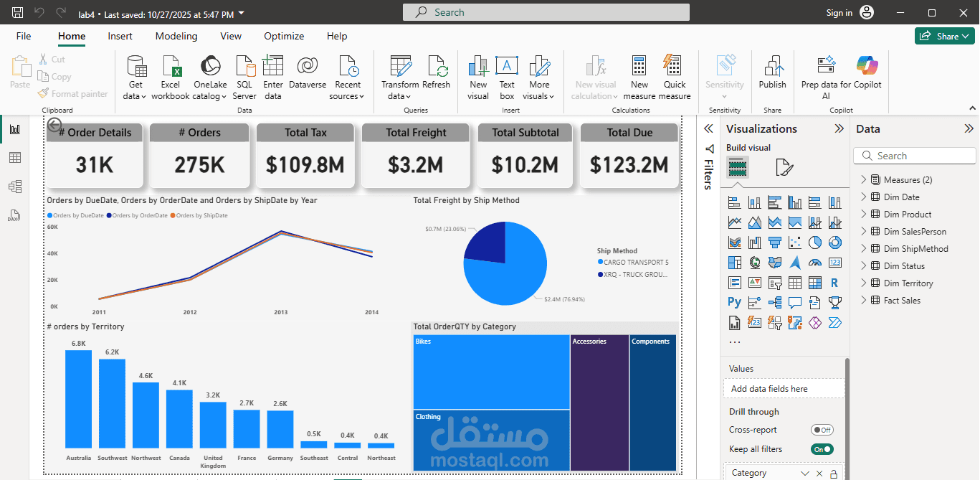Screen dimensions: 980x480
Task: Select the slicer visual icon
Action: pos(775,282)
